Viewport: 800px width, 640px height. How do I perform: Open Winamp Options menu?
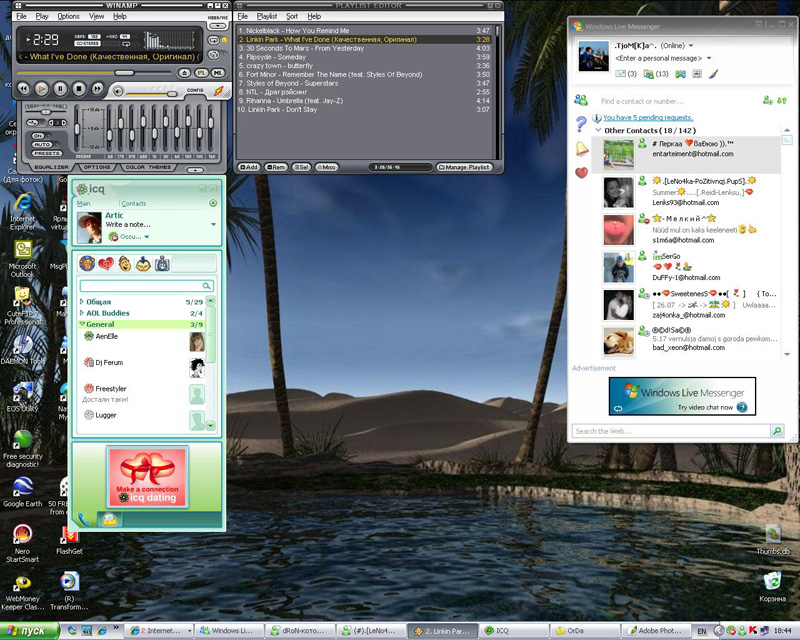point(68,16)
